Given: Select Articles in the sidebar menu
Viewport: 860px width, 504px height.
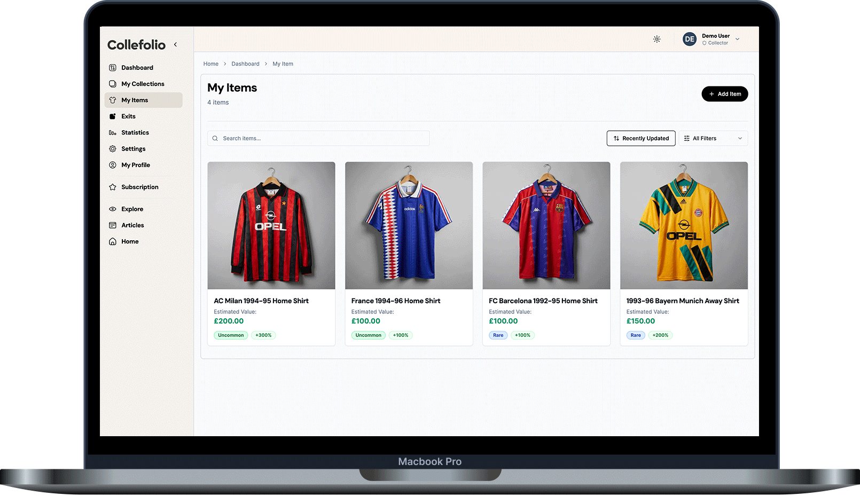Looking at the screenshot, I should click(x=132, y=225).
